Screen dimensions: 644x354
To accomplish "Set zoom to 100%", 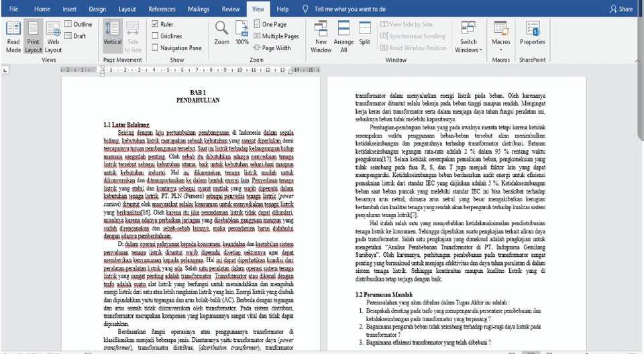I will (x=242, y=33).
